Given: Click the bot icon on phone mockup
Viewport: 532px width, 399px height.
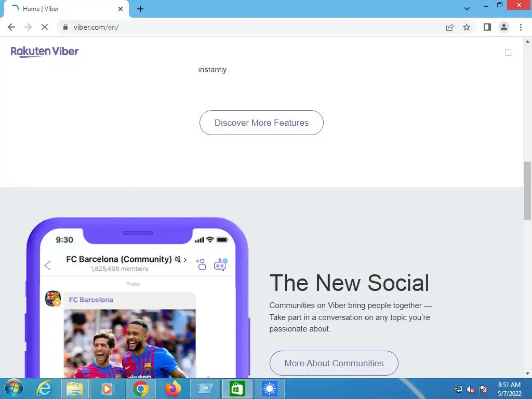Looking at the screenshot, I should coord(220,264).
